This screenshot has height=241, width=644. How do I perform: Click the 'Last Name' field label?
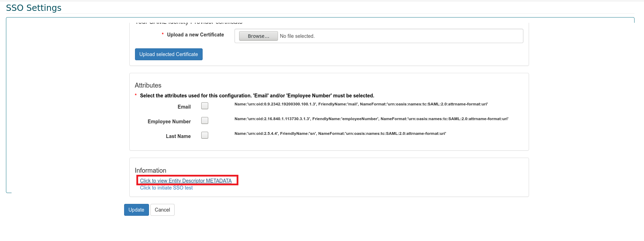click(x=178, y=136)
